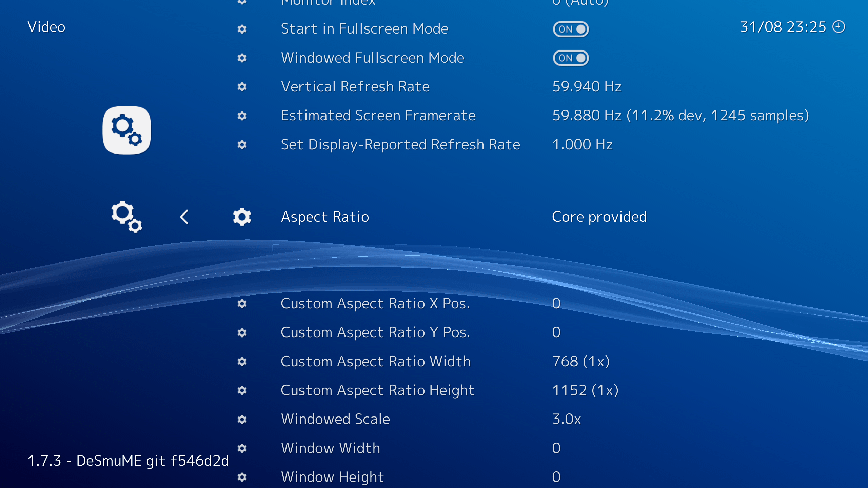Click the Custom Aspect Ratio X Pos. value field
868x488 pixels.
(556, 304)
